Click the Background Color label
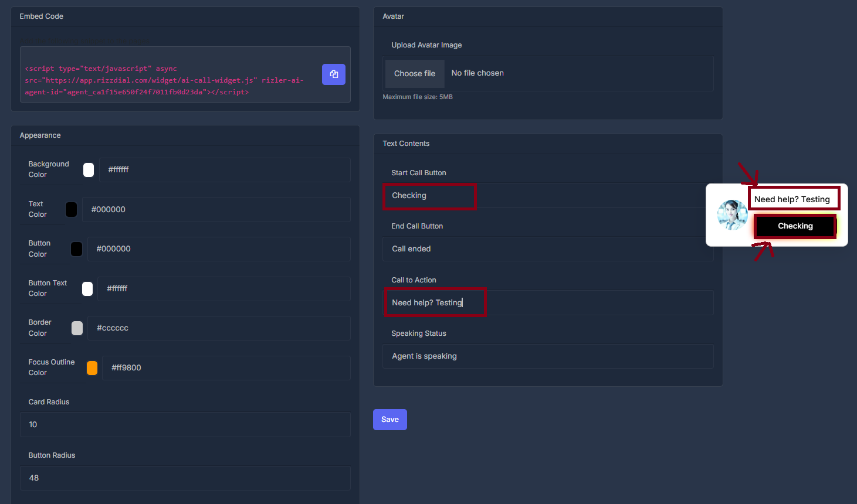857x504 pixels. click(49, 169)
